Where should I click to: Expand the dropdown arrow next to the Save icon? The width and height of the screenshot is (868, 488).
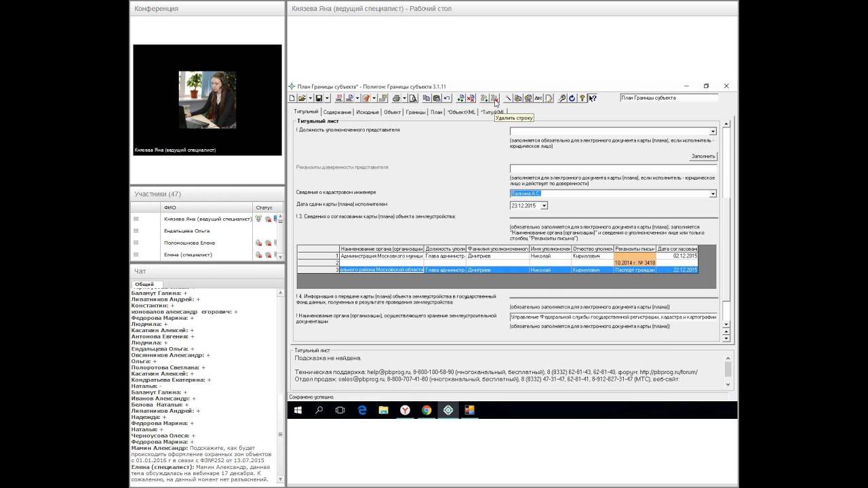pos(325,98)
